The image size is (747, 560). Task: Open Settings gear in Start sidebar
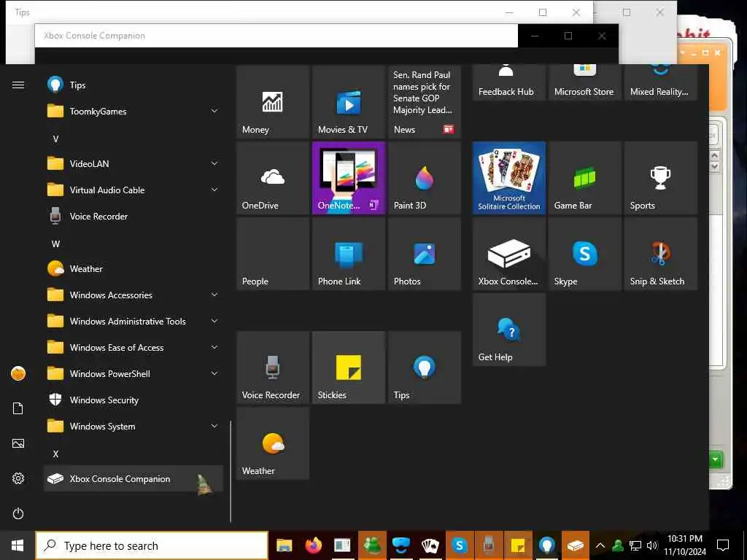click(18, 478)
